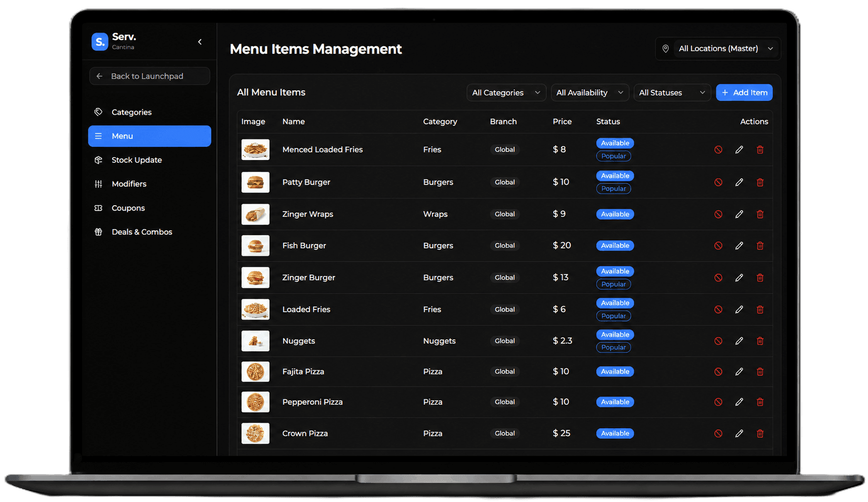Disable the Nuggets item
The width and height of the screenshot is (868, 502).
(718, 341)
